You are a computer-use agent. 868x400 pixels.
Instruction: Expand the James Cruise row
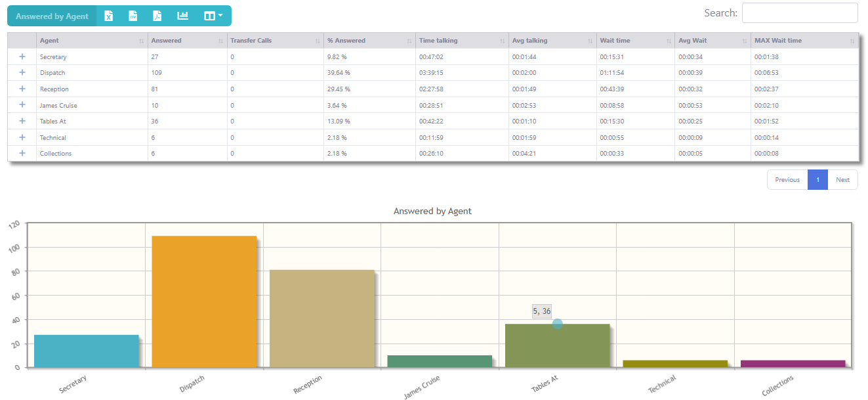point(22,105)
